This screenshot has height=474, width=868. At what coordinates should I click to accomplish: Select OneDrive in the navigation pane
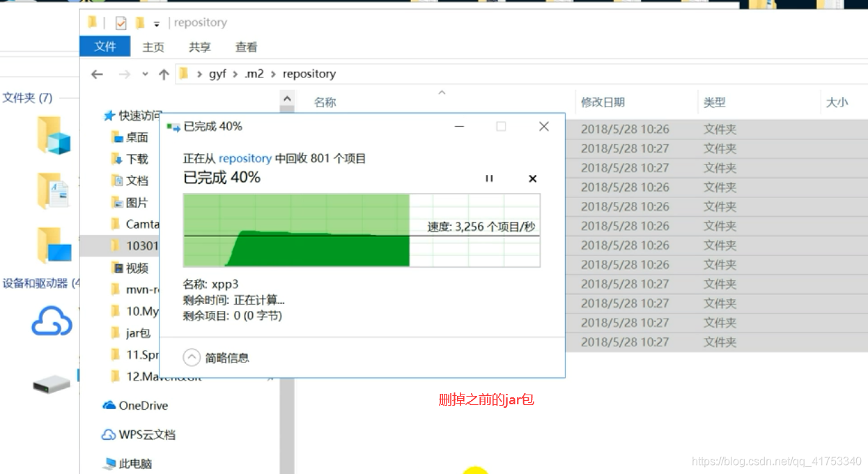136,406
